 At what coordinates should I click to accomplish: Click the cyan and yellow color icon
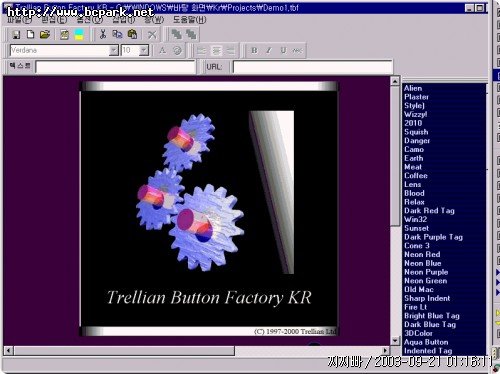coord(79,34)
